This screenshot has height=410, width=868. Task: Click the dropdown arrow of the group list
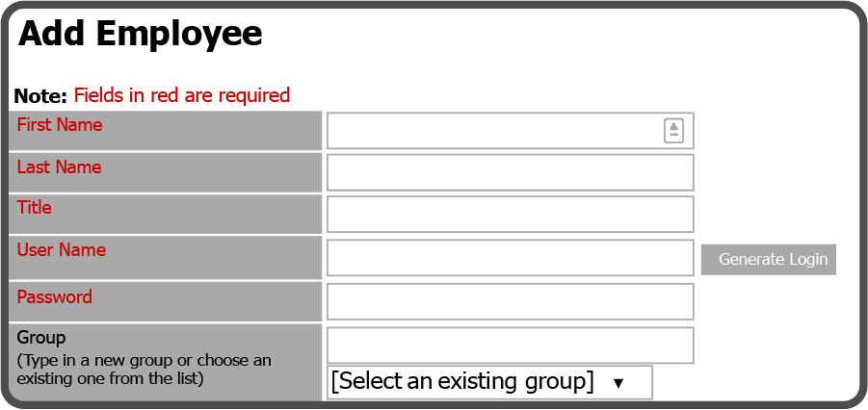(618, 383)
